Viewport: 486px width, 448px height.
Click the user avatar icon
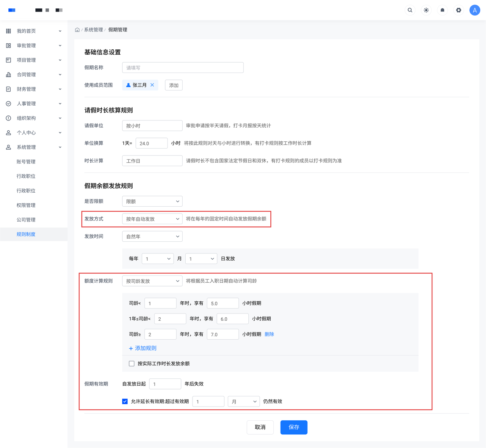[x=475, y=10]
